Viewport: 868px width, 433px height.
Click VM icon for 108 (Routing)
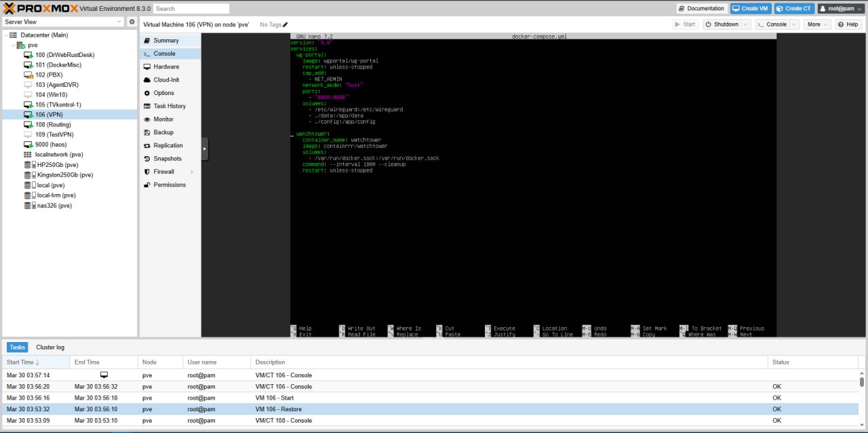coord(28,125)
